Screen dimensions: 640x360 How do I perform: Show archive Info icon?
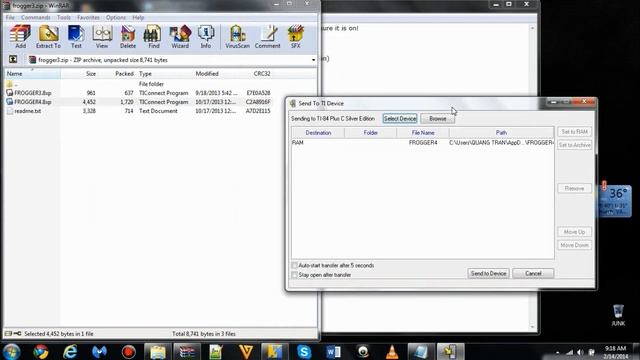point(206,37)
